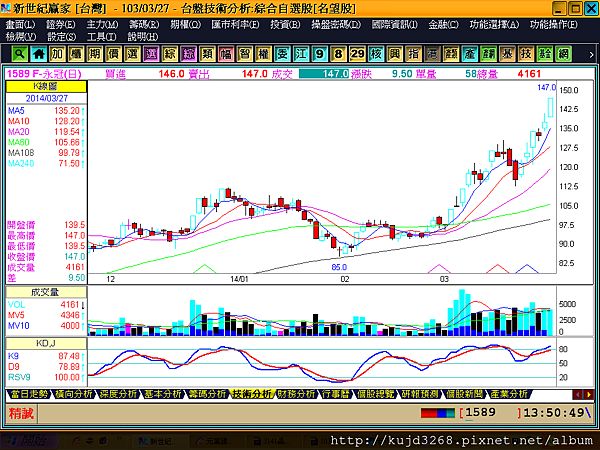Click the green magnifier search icon

[20, 54]
